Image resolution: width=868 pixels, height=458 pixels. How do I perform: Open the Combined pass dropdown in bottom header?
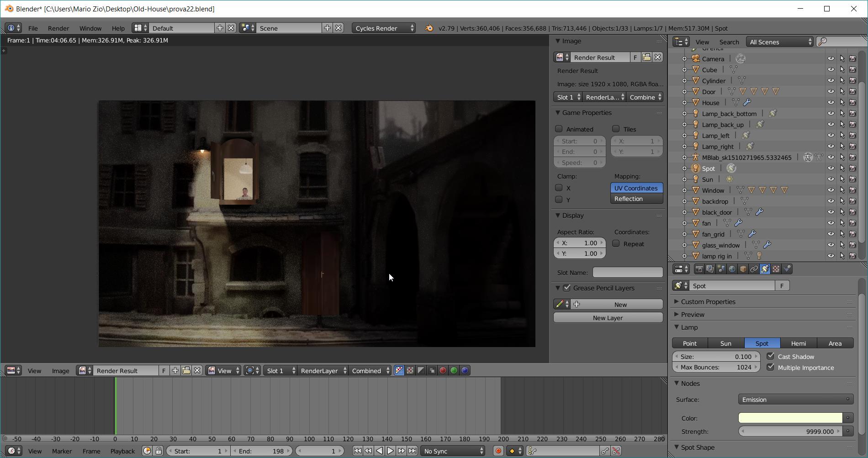point(370,370)
